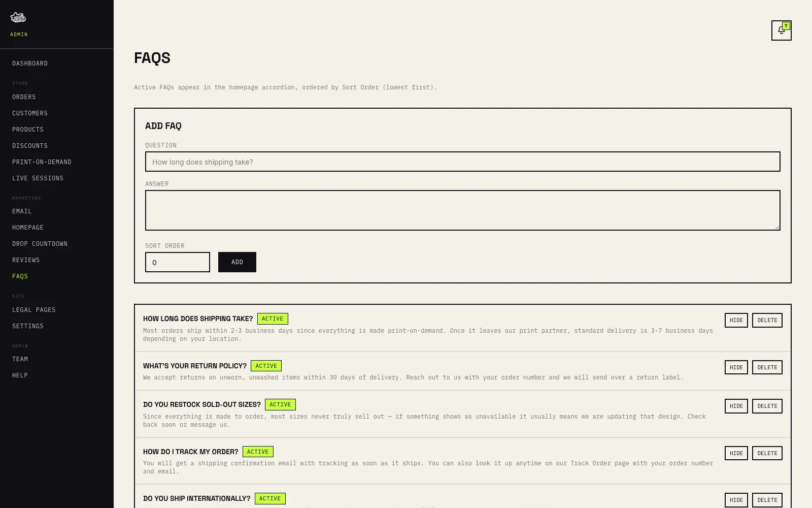Open the notifications bell icon
Viewport: 812px width, 508px height.
[781, 30]
